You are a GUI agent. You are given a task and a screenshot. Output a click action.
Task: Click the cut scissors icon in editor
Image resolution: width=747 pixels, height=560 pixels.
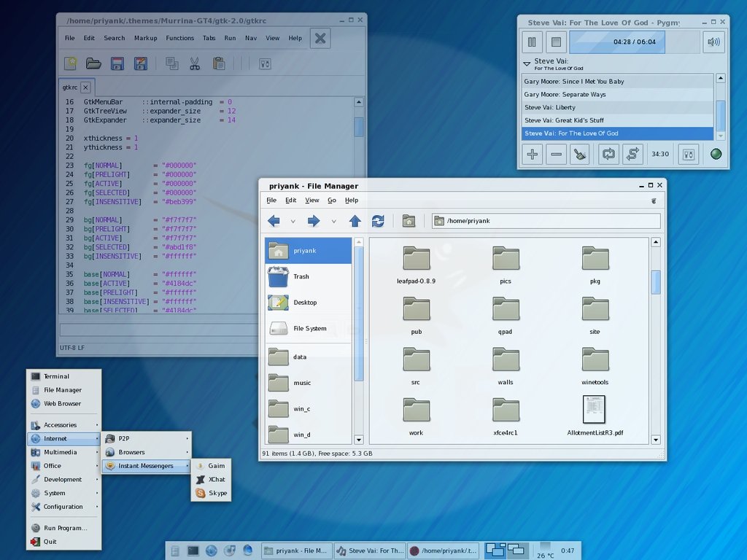coord(195,63)
